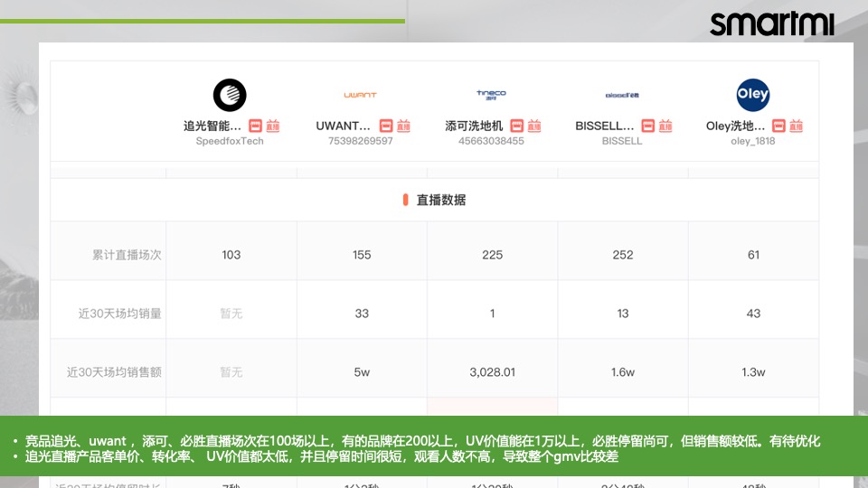
Task: Click the 1.6w sales amount cell
Action: [x=623, y=371]
